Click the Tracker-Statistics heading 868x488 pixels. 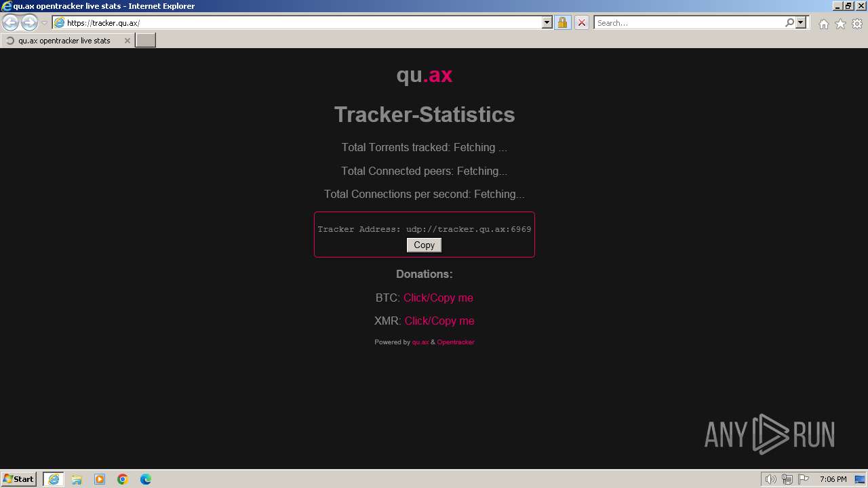pos(425,115)
